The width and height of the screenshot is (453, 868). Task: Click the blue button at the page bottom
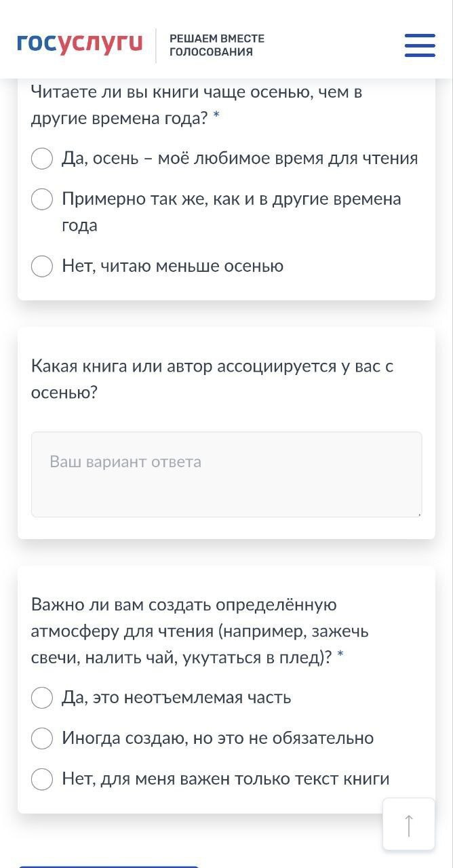(109, 865)
